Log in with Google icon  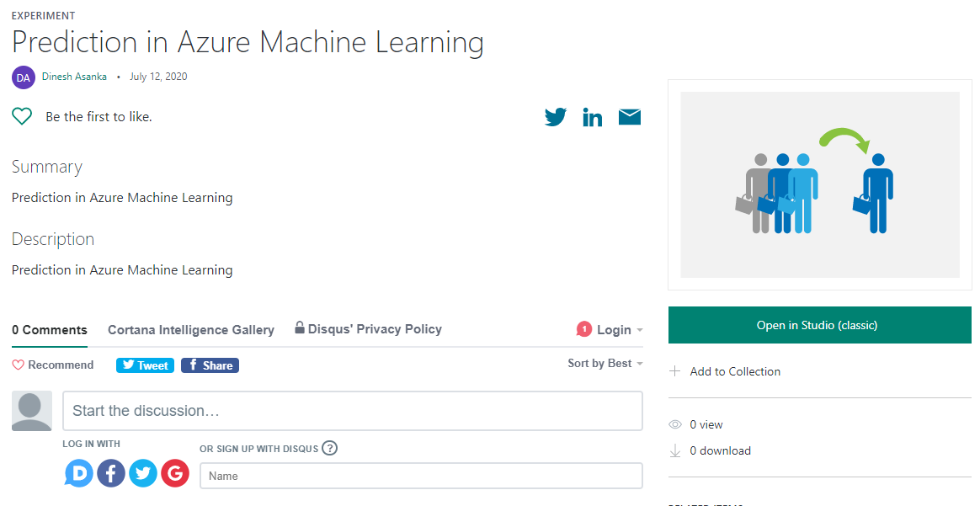(175, 473)
